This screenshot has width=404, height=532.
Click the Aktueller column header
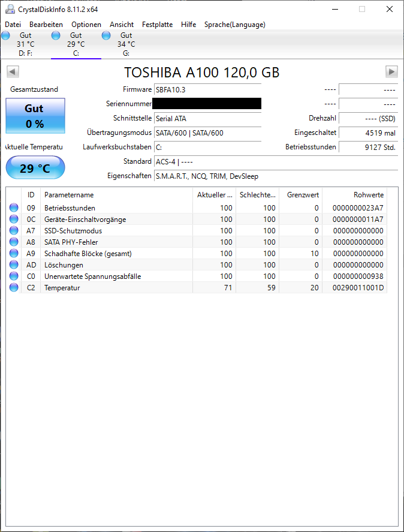(215, 195)
